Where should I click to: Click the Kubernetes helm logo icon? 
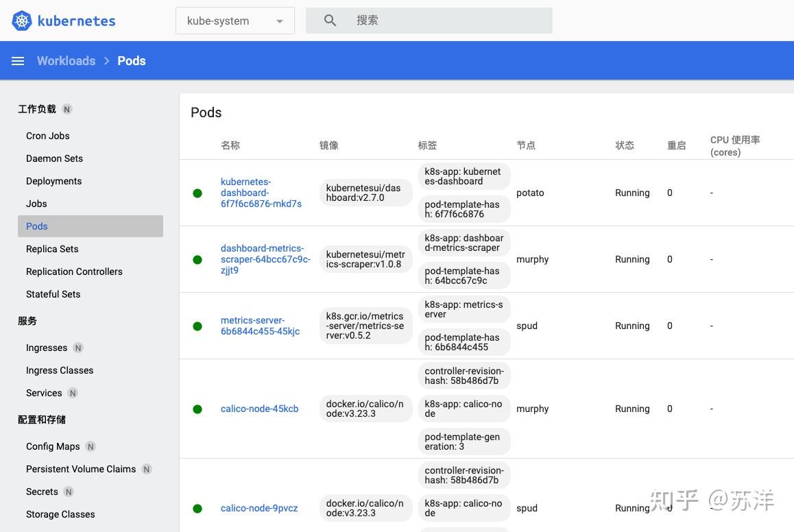[x=22, y=21]
